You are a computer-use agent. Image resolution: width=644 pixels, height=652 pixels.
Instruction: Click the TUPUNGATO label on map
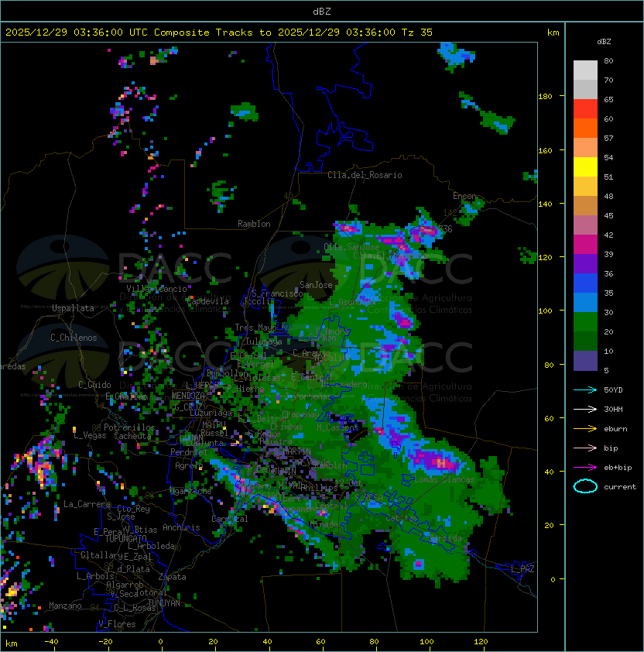(125, 539)
